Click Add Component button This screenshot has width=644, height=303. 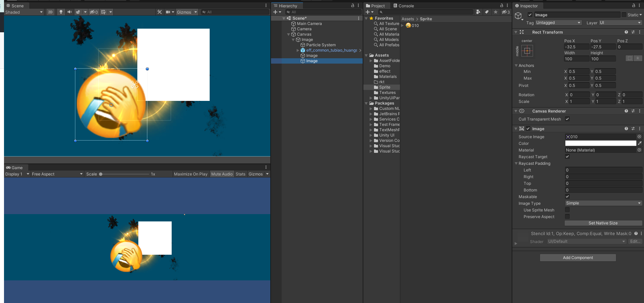point(578,258)
